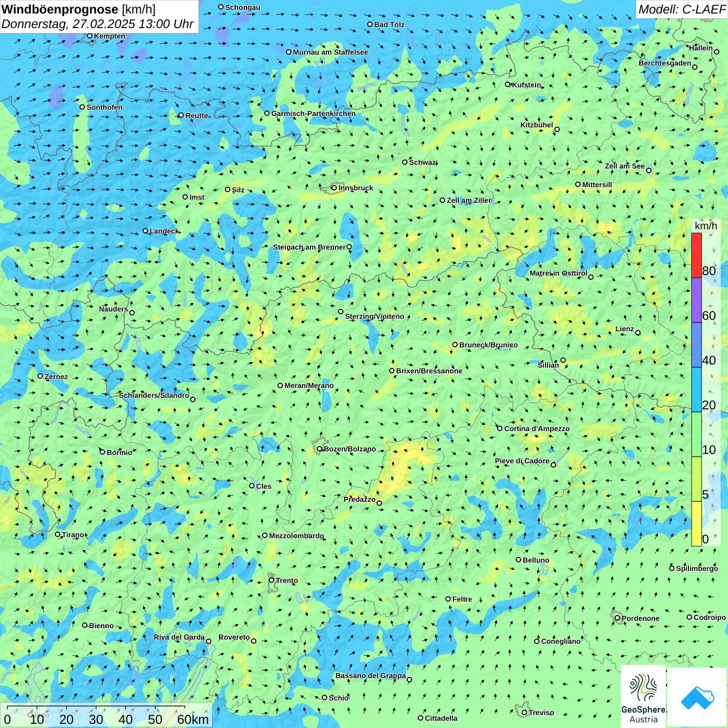
Task: Click the Cles label
Action: coord(264,486)
